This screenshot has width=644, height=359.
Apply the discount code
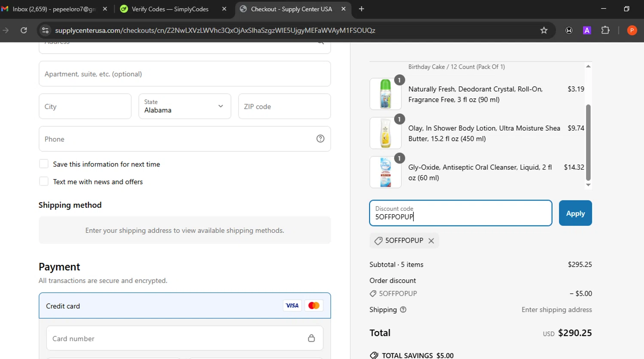click(575, 213)
